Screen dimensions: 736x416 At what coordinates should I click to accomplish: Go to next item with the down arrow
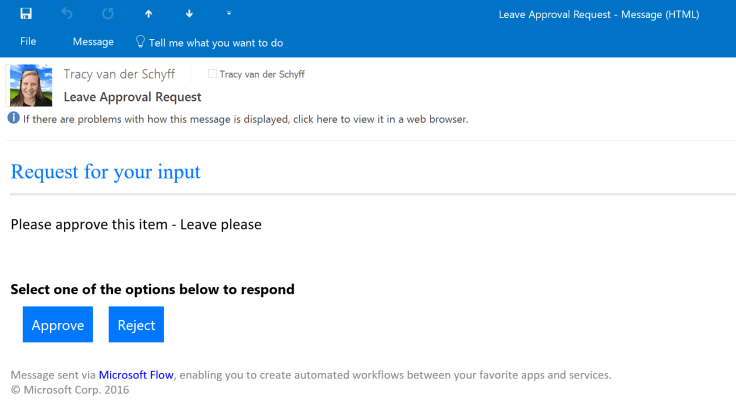(x=189, y=14)
